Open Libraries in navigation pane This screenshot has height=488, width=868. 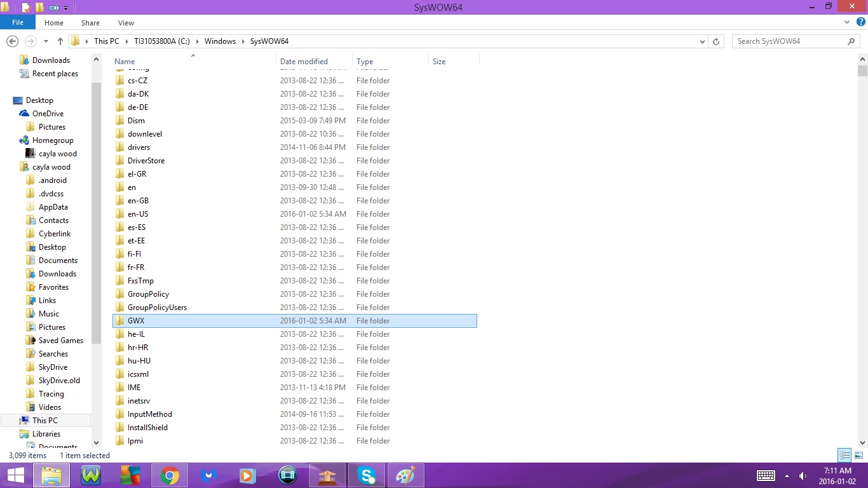click(x=46, y=434)
